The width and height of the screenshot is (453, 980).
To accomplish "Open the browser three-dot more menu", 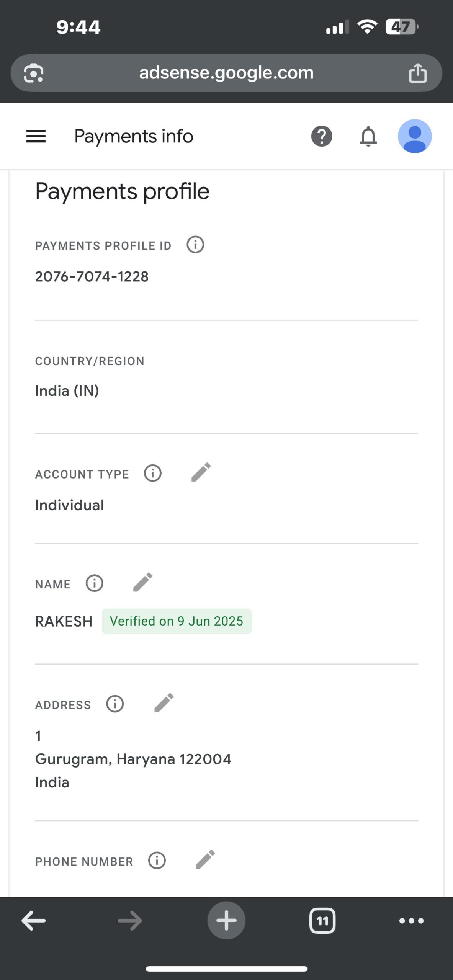I will point(411,921).
